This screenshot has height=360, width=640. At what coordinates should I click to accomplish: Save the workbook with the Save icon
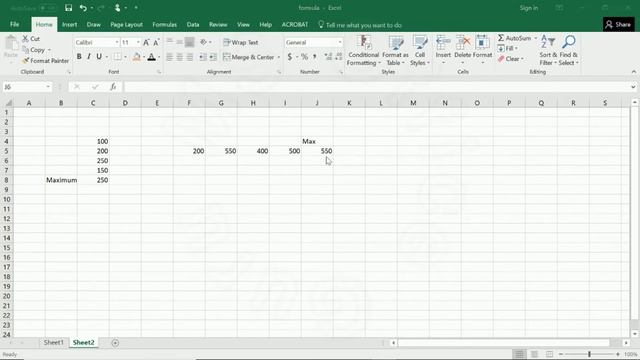point(68,8)
